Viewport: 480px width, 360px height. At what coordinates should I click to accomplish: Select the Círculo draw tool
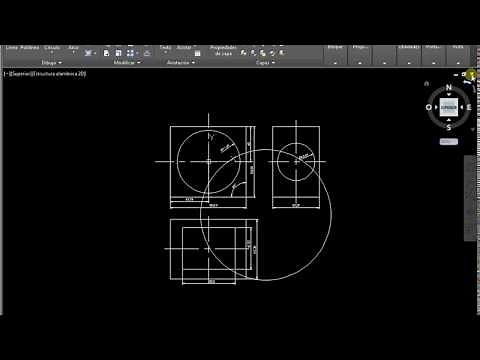(x=52, y=48)
